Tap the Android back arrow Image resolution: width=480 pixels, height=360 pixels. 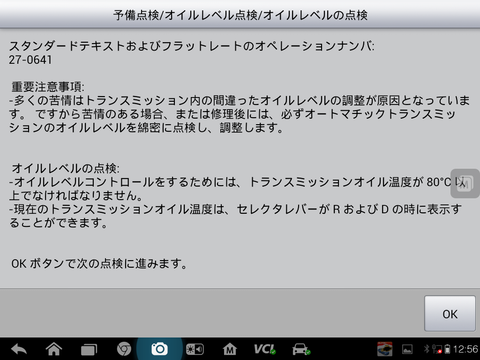click(x=19, y=349)
